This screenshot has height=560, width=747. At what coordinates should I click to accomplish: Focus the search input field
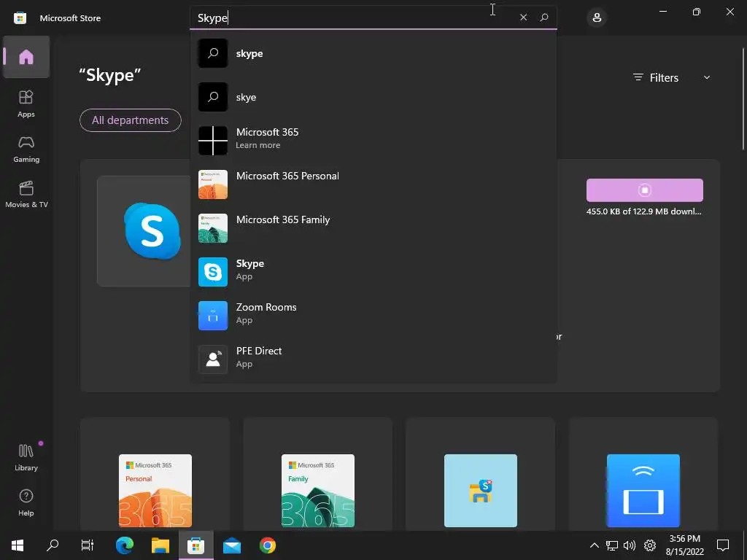352,18
